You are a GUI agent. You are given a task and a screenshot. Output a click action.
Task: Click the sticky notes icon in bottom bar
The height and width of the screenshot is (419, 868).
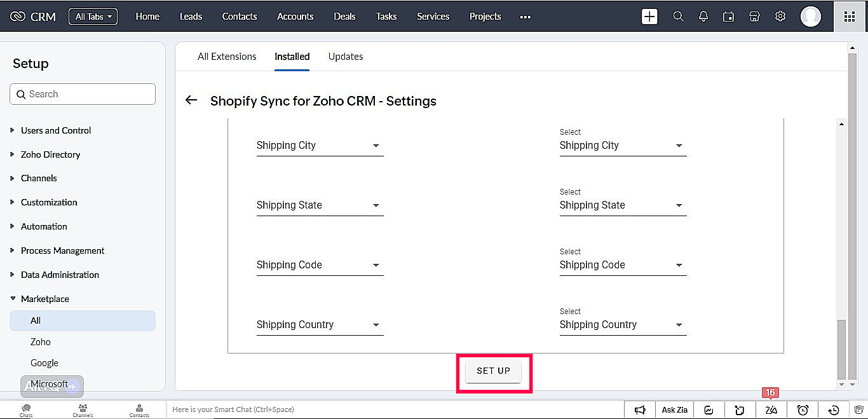tap(740, 410)
